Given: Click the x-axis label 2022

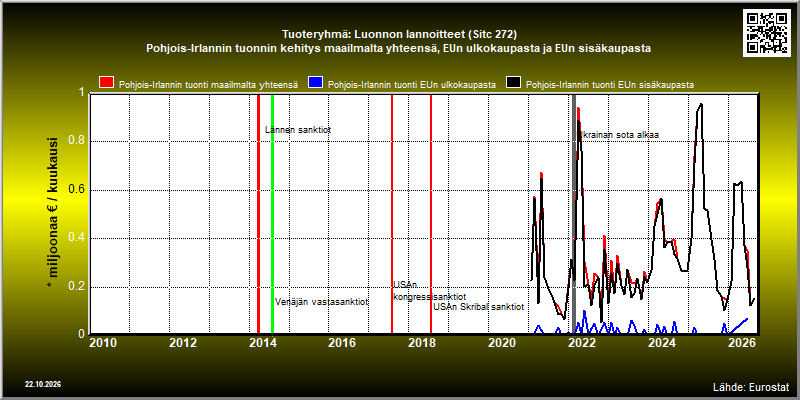Looking at the screenshot, I should tap(581, 343).
